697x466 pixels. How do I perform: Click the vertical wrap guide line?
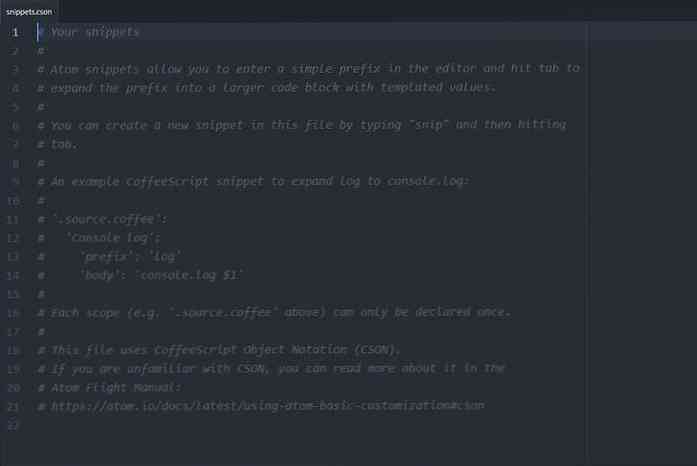pyautogui.click(x=588, y=245)
